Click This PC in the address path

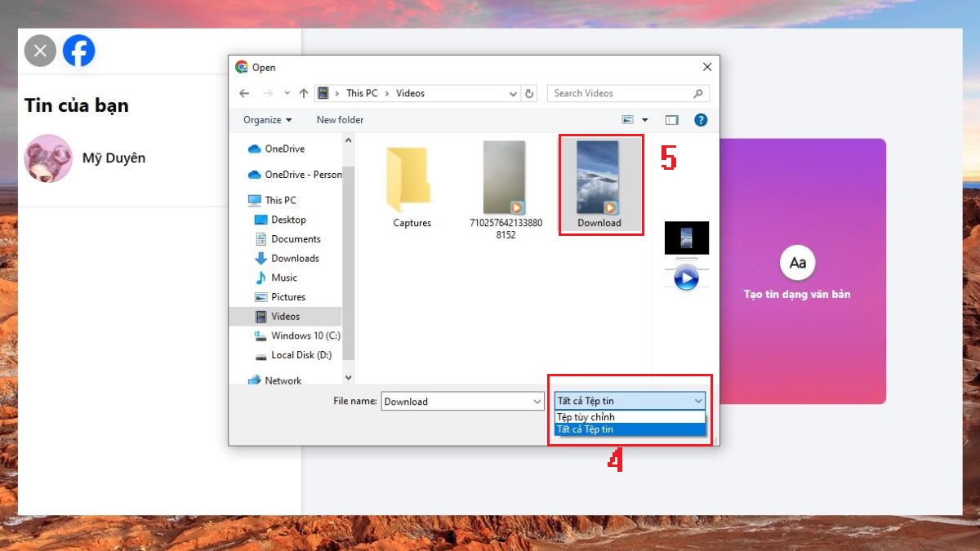click(x=361, y=93)
